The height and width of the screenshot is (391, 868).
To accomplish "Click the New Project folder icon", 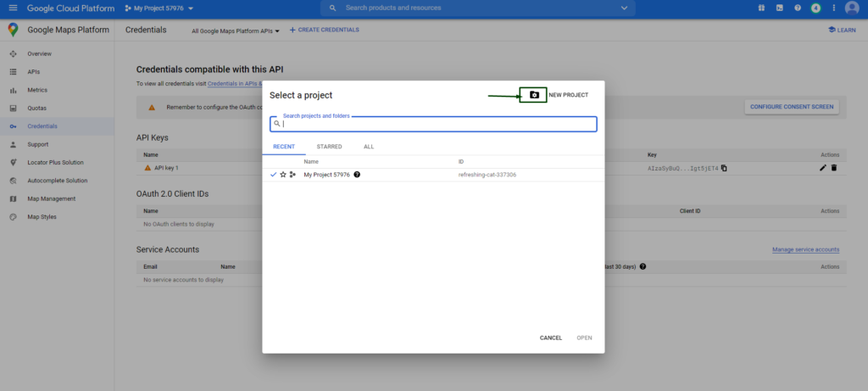I will [534, 95].
